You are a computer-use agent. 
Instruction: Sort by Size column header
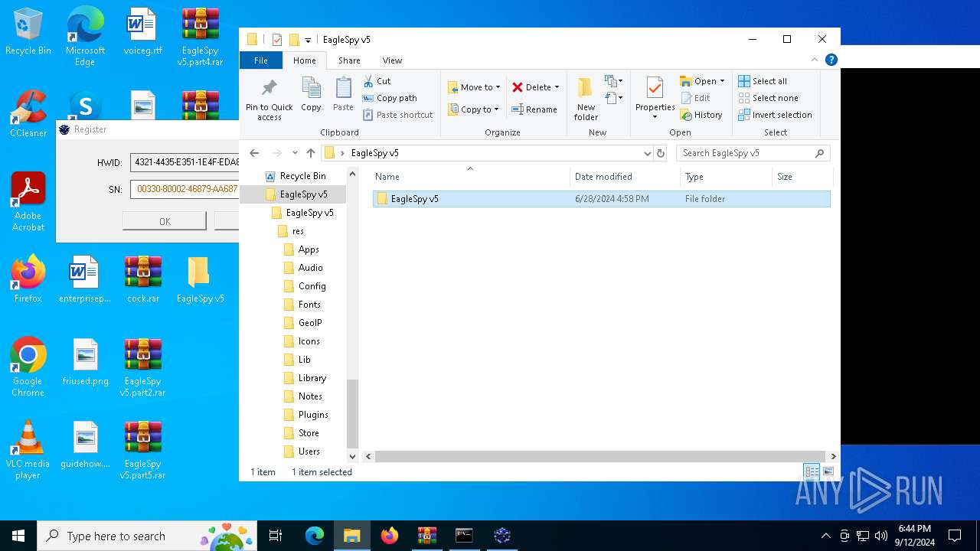(802, 177)
